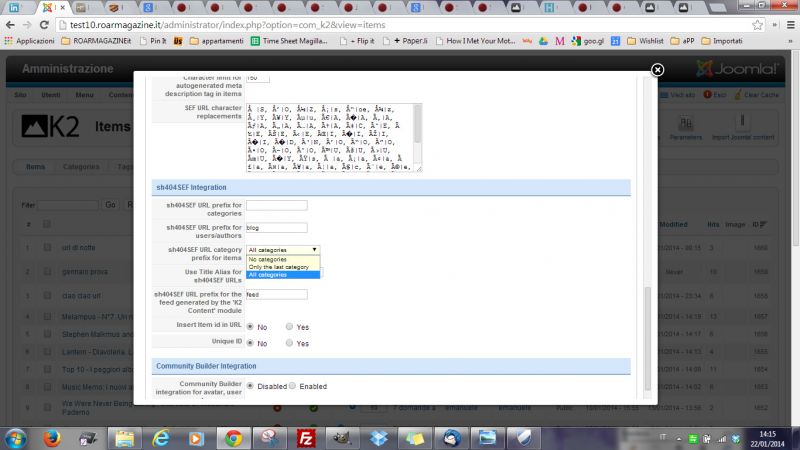Launch Firefox from the taskbar
The image size is (800, 450).
point(52,438)
